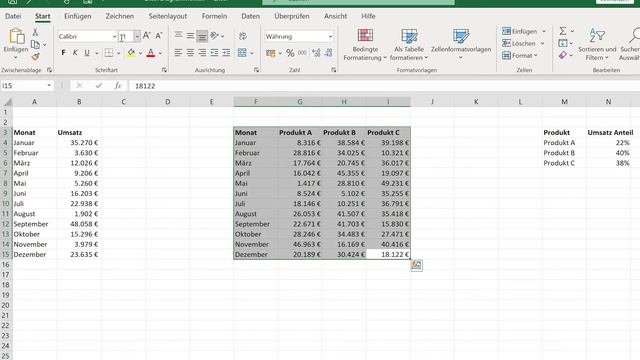Click the decrease indent icon
640x360 pixels.
[x=214, y=53]
